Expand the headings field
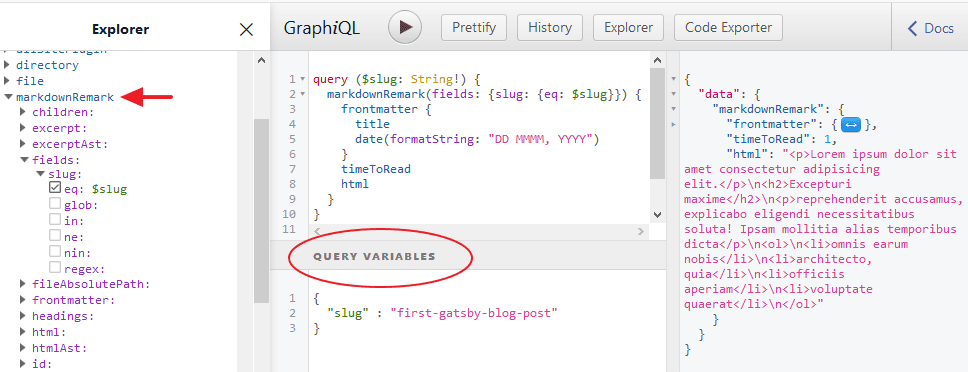Viewport: 968px width, 372px height. [23, 316]
